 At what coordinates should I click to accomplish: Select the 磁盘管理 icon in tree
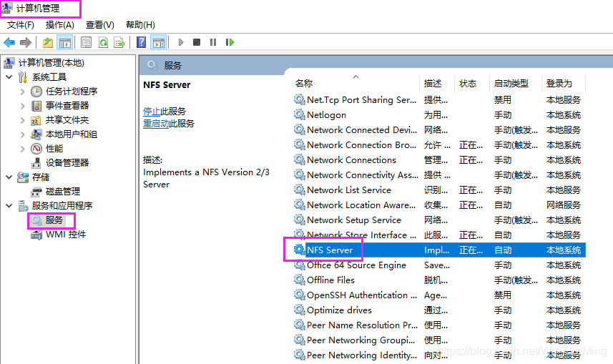[x=36, y=192]
